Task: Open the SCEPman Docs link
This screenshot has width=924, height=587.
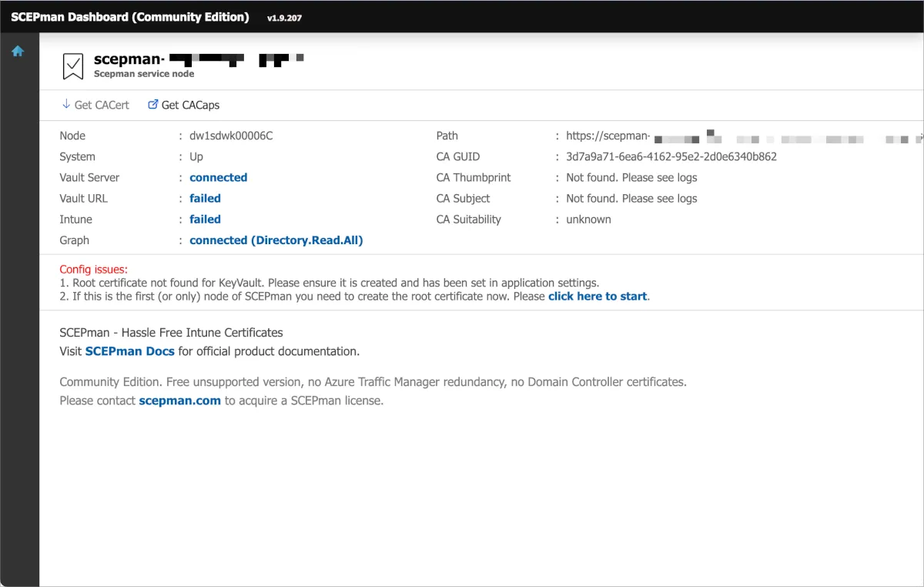Action: pyautogui.click(x=129, y=351)
